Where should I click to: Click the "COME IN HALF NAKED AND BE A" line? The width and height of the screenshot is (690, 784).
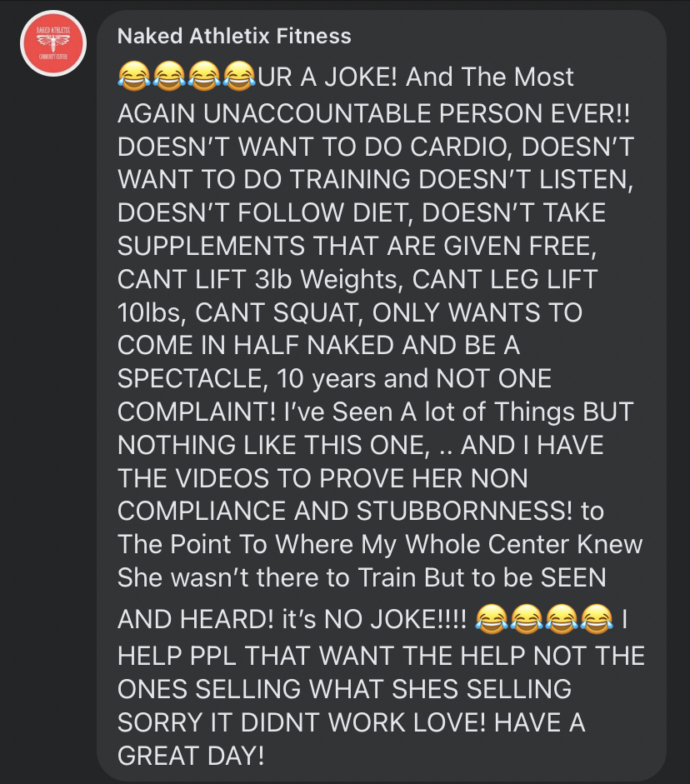318,346
